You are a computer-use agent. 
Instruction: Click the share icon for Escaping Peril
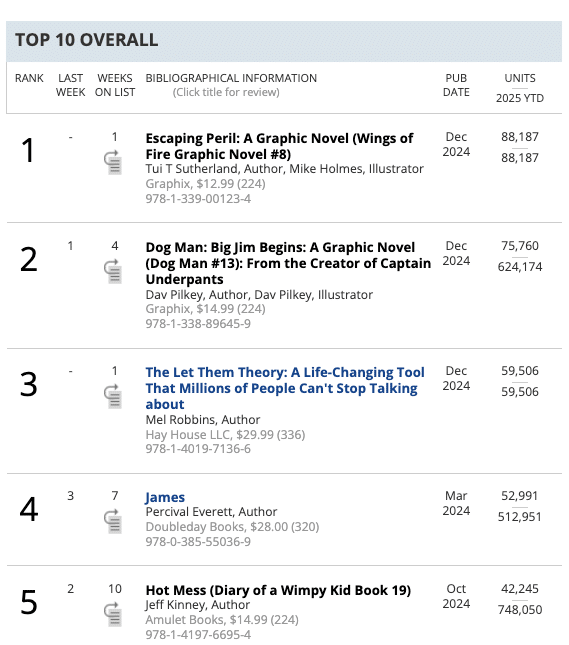(x=113, y=162)
